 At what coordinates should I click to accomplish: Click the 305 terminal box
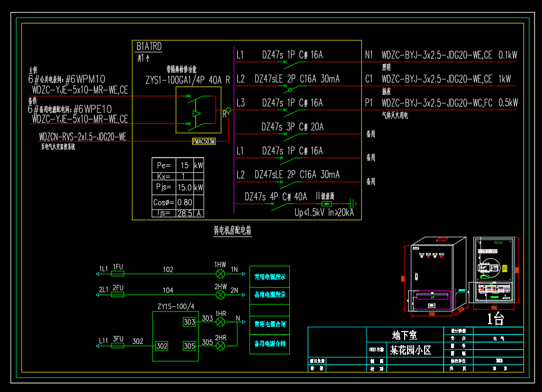[189, 346]
